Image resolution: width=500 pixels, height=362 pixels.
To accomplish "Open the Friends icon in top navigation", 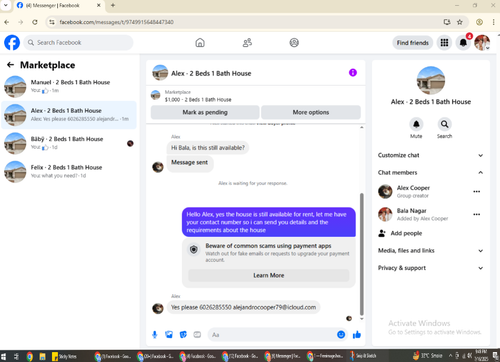I will [x=247, y=43].
